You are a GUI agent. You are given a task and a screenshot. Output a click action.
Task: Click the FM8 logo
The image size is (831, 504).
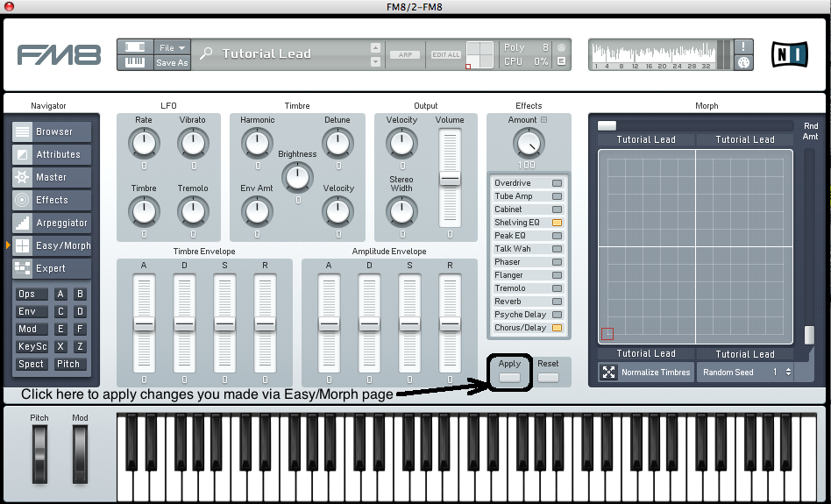[x=59, y=54]
